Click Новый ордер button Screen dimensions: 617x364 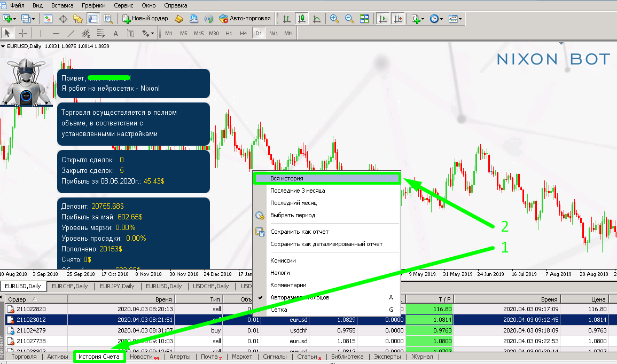pyautogui.click(x=145, y=19)
